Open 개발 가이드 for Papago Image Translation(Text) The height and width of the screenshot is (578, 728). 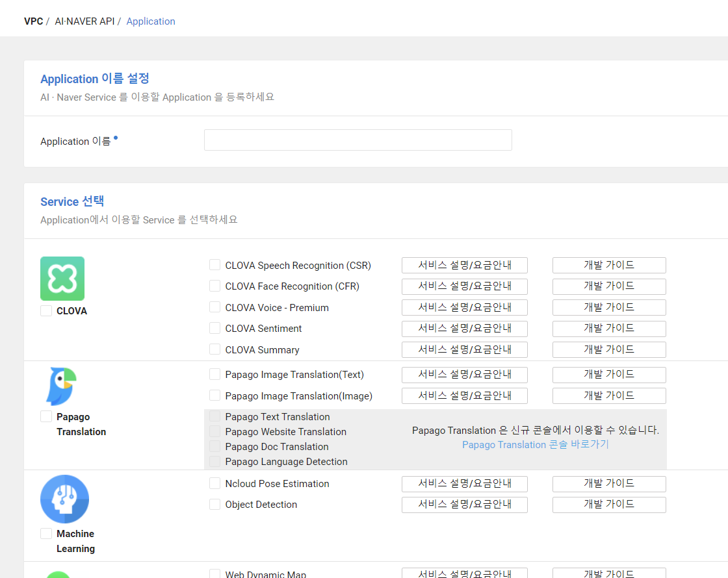tap(609, 374)
